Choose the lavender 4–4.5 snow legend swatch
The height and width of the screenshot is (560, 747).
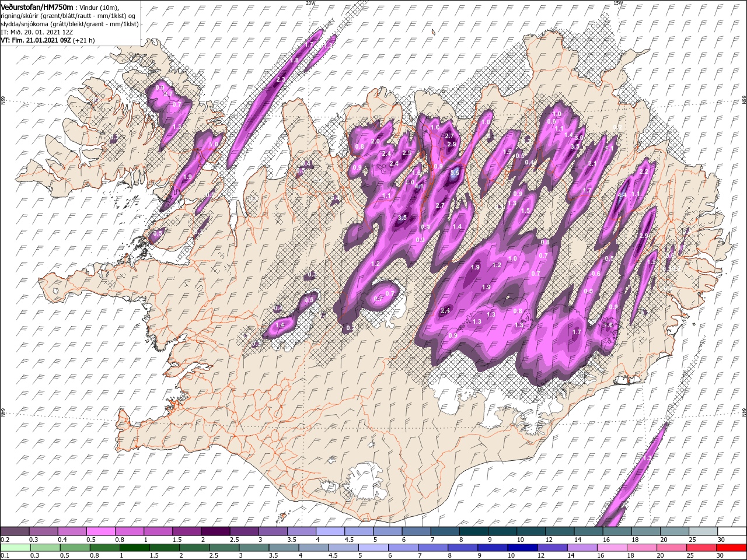[x=330, y=531]
